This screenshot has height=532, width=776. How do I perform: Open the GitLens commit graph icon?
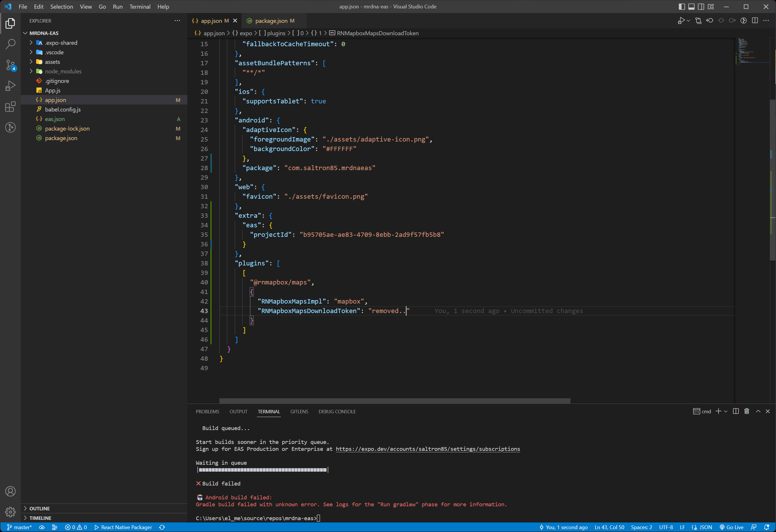(744, 20)
